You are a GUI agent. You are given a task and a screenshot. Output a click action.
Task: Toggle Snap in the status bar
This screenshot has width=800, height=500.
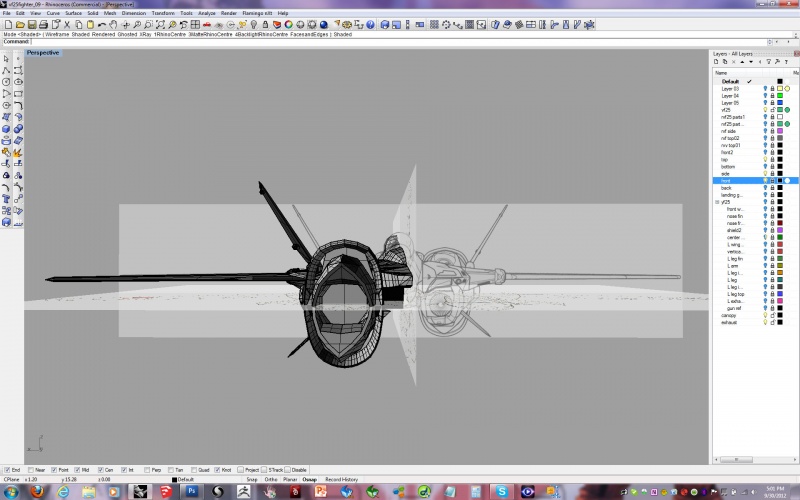pyautogui.click(x=252, y=480)
